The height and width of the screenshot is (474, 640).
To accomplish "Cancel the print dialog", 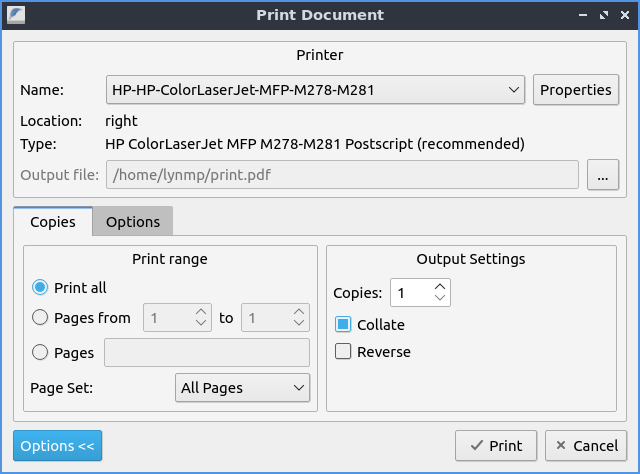I will [x=586, y=446].
